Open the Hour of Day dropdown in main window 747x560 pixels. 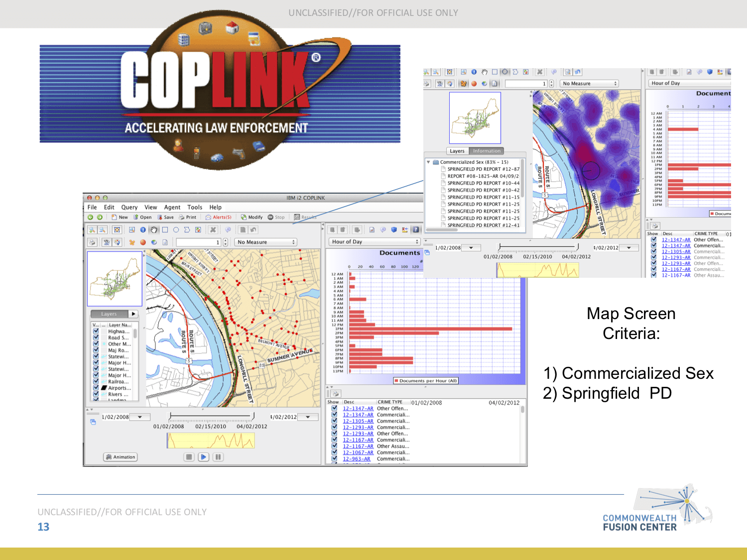click(374, 241)
